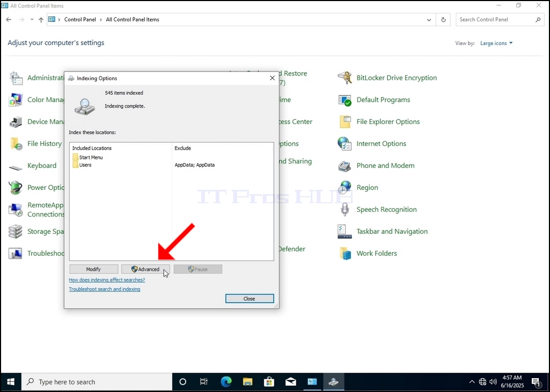
Task: Open volume speaker icon in tray
Action: coord(493,382)
